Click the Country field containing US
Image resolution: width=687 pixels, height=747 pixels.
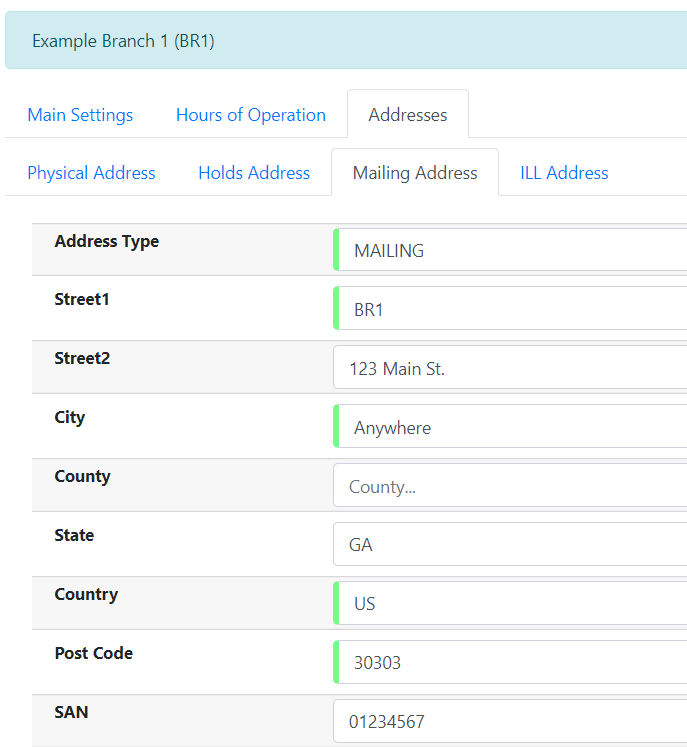[512, 604]
